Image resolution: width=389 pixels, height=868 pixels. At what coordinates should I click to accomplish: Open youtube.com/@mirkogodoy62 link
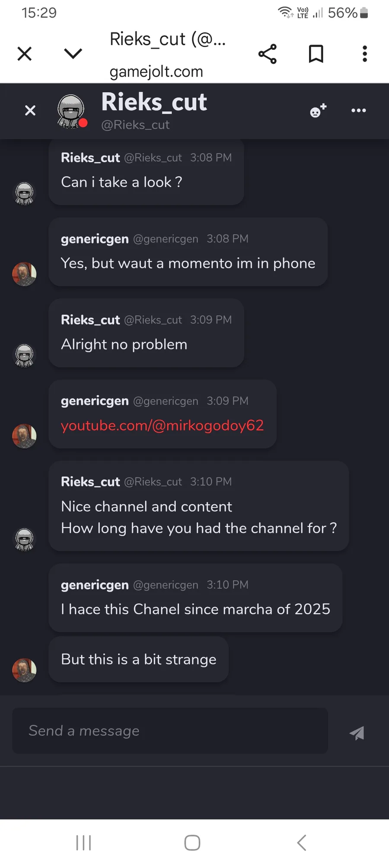click(162, 426)
